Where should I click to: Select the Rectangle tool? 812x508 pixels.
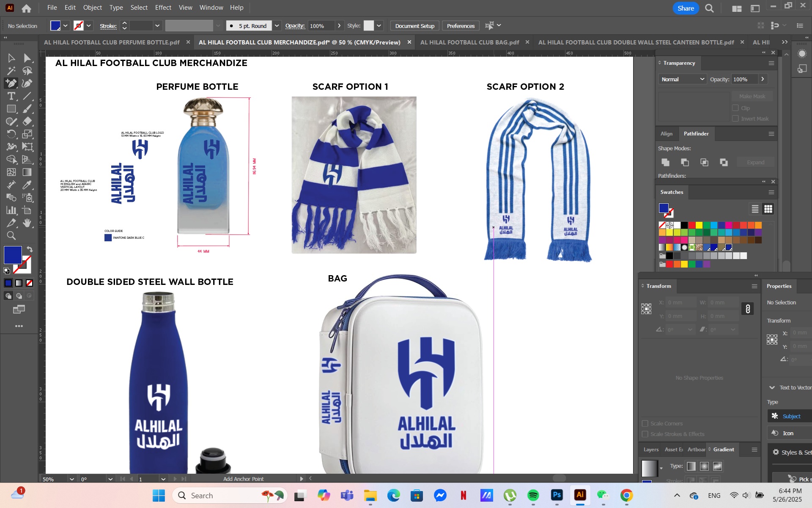(x=11, y=109)
